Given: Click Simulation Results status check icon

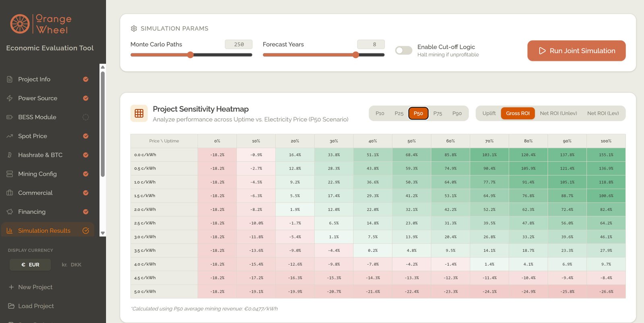Looking at the screenshot, I should [x=86, y=230].
